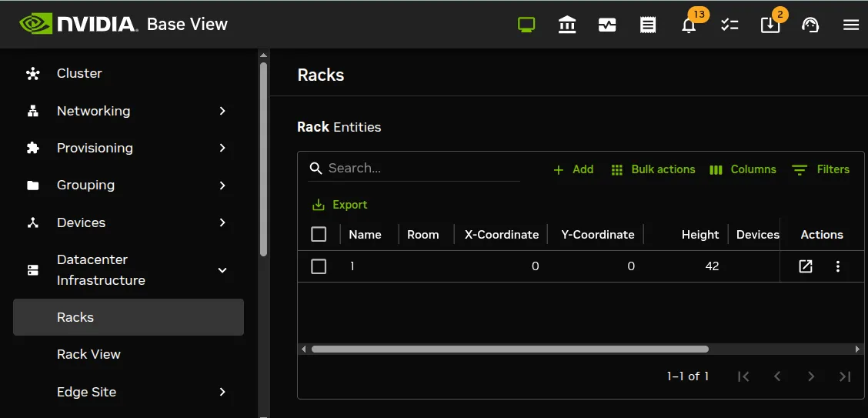The width and height of the screenshot is (868, 418).
Task: Open the checklist tasks icon in header
Action: coord(729,25)
